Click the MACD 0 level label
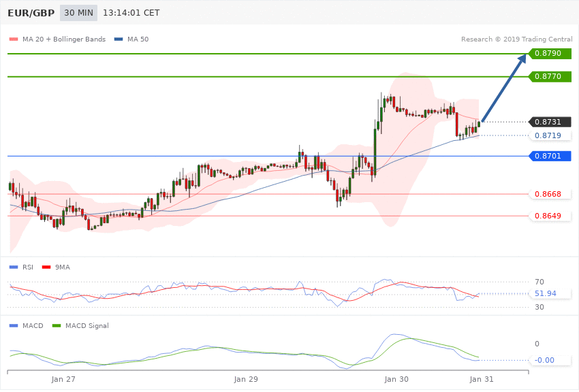Screen dimensions: 579x392 (537, 344)
